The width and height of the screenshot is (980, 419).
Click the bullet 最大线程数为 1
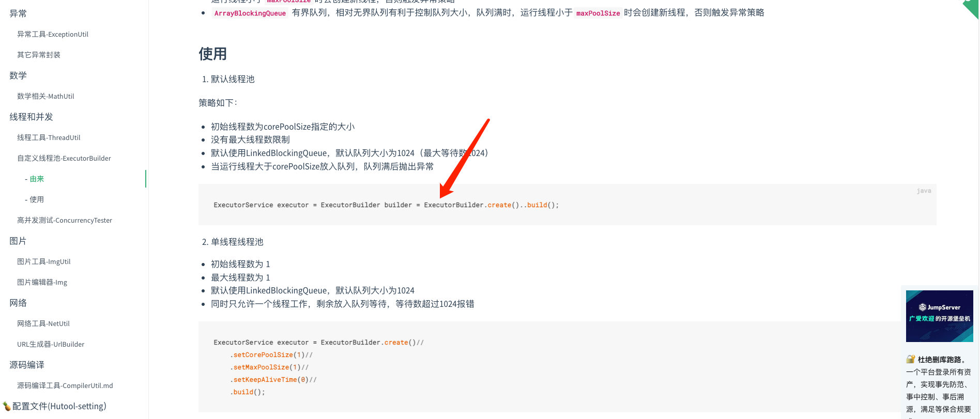click(x=240, y=277)
